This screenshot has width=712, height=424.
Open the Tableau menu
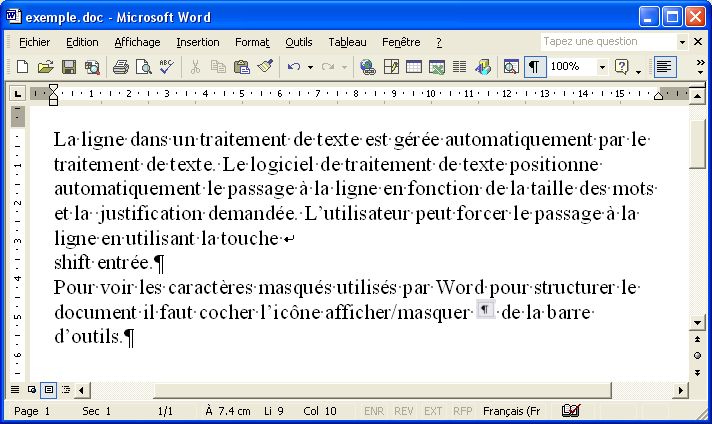tap(347, 42)
